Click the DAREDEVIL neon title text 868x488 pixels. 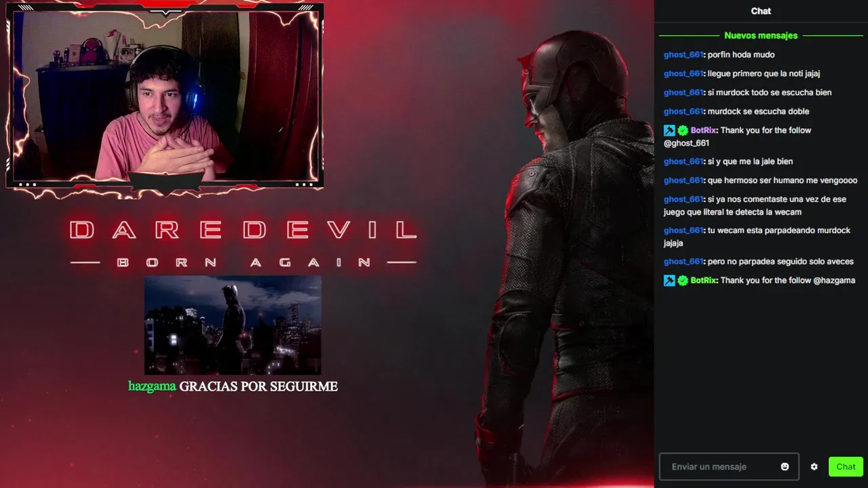tap(243, 230)
